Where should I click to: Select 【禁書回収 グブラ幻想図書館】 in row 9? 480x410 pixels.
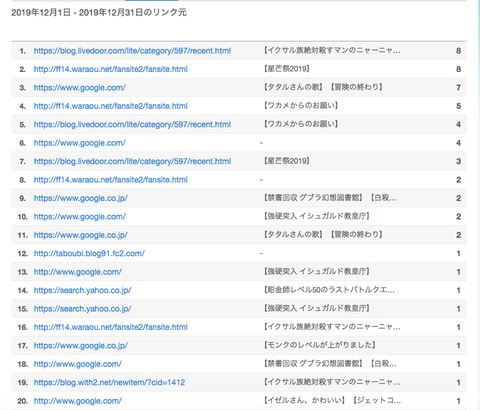tap(313, 198)
